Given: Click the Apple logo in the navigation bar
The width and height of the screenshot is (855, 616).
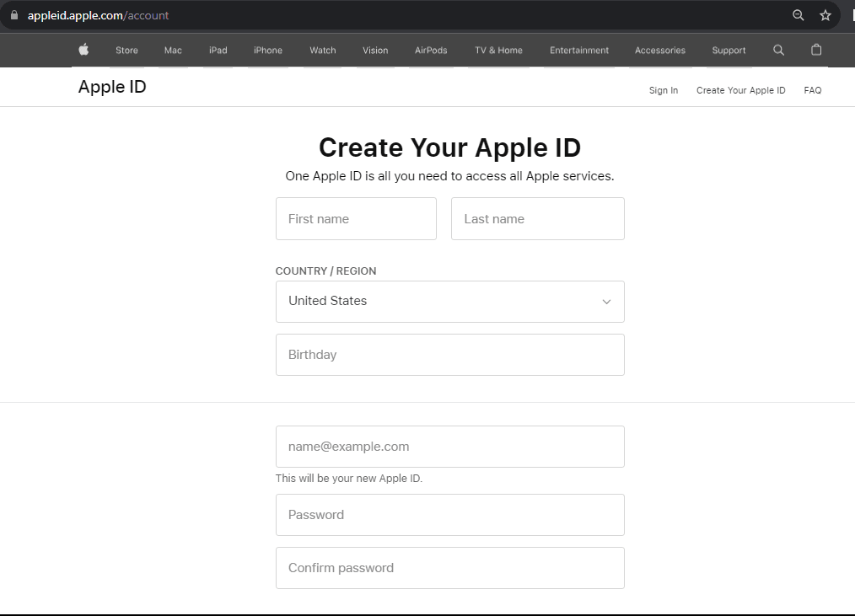Looking at the screenshot, I should pyautogui.click(x=83, y=50).
